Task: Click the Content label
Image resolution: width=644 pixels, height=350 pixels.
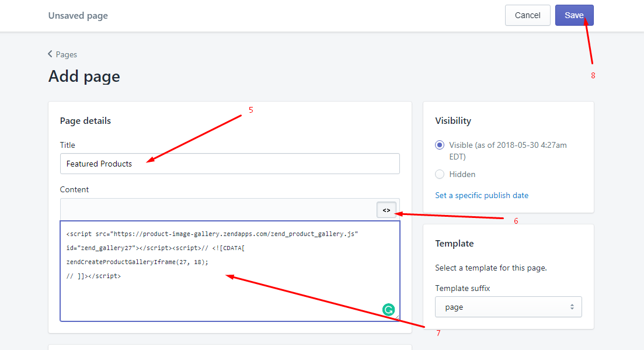Action: point(74,189)
